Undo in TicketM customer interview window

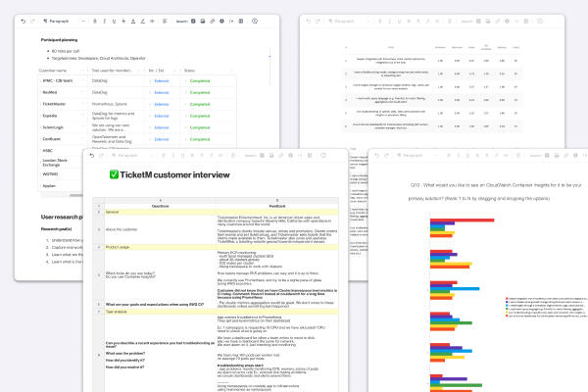pyautogui.click(x=91, y=155)
